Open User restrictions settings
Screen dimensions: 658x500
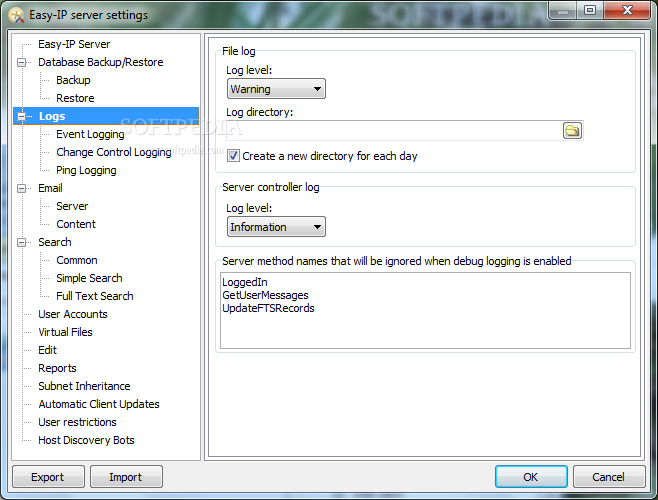(78, 422)
